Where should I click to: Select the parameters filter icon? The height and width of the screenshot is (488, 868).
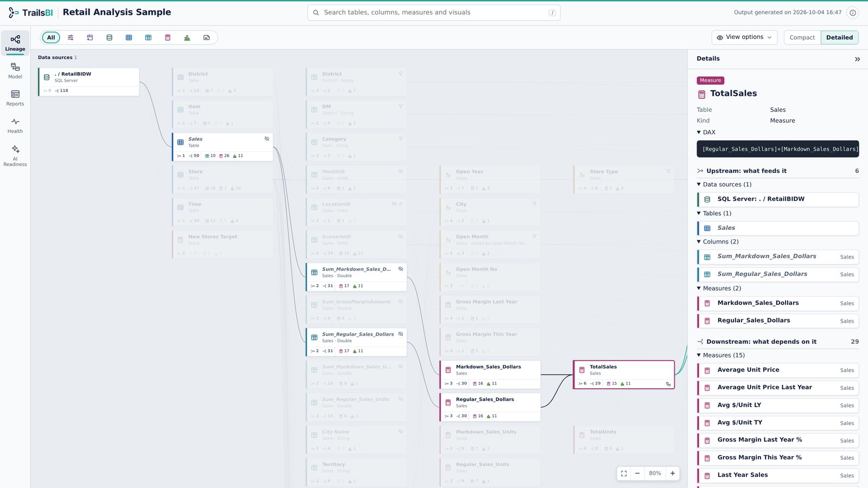(x=71, y=37)
